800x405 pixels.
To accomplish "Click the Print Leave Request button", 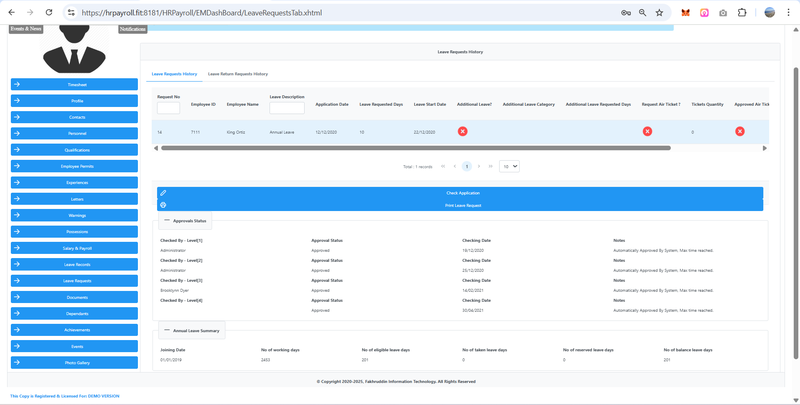I will [460, 205].
